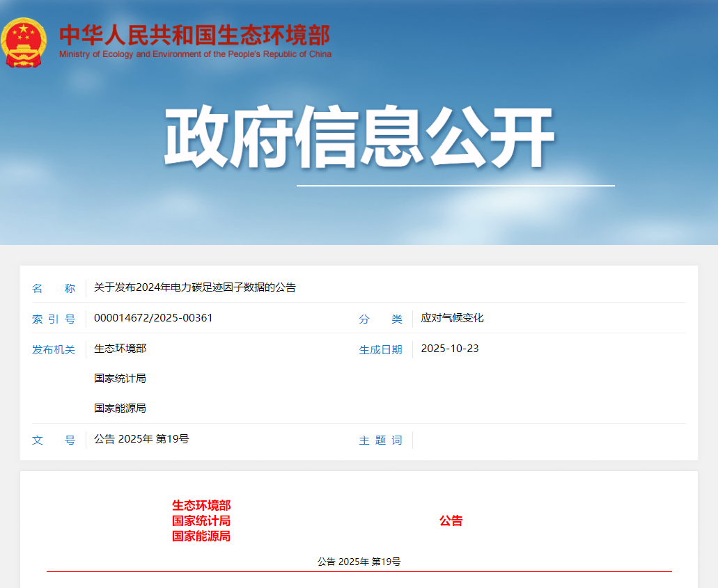718x588 pixels.
Task: Click the document number 公告 2025年 第19号 field
Action: tap(141, 439)
